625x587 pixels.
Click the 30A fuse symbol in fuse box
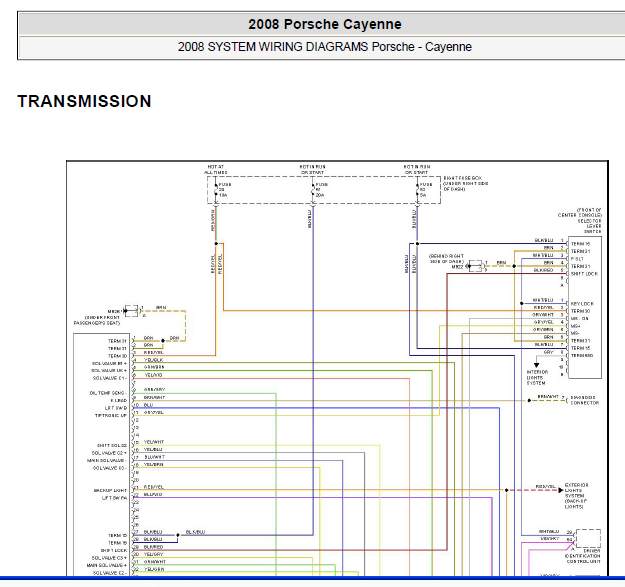pos(313,190)
